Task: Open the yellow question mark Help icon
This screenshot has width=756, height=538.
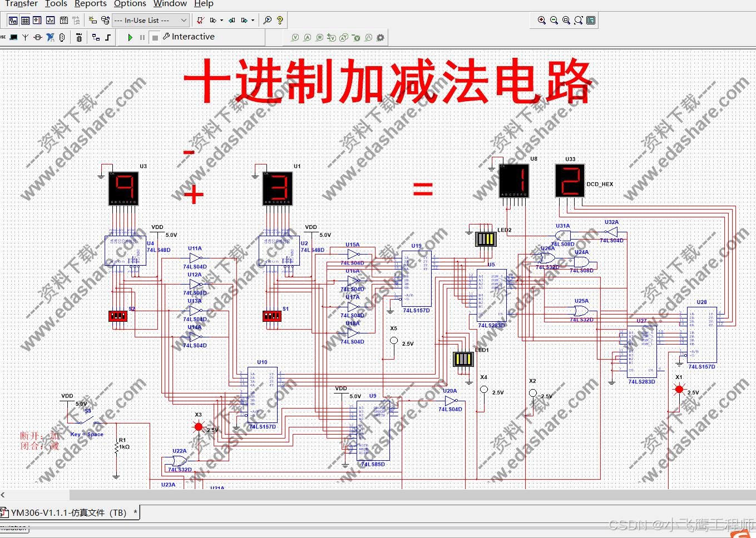Action: point(280,21)
